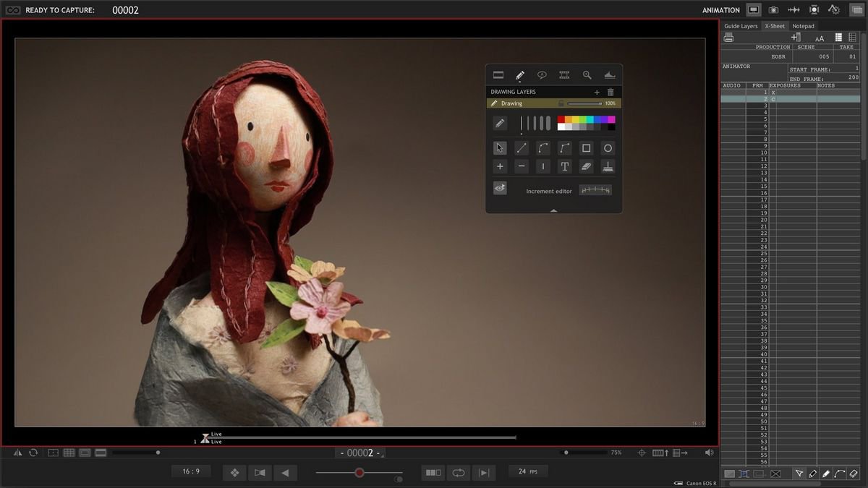
Task: Select the curved path tool
Action: point(543,147)
